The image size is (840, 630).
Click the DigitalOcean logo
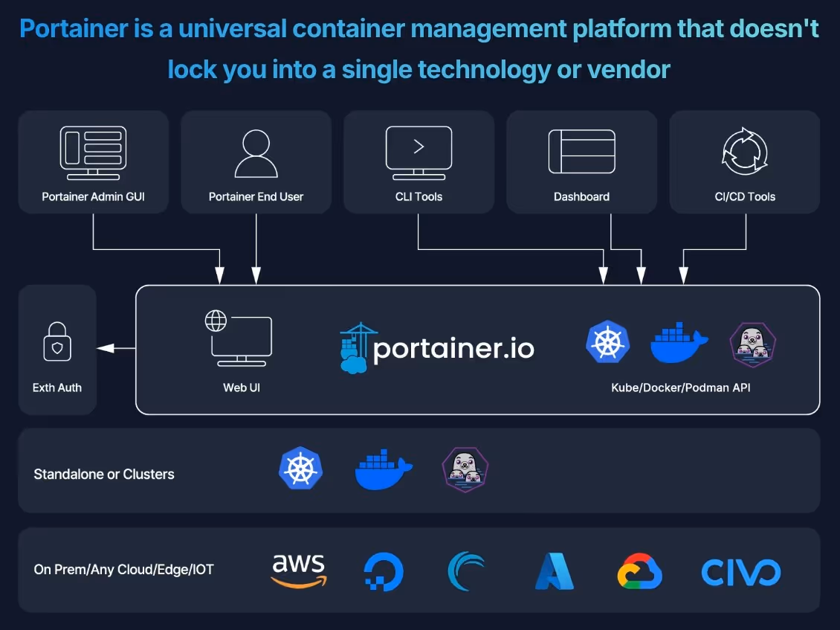point(384,571)
